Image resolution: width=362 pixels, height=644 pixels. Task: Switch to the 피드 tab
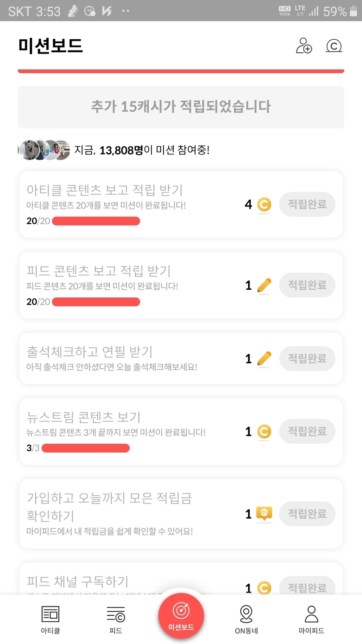pos(116,620)
